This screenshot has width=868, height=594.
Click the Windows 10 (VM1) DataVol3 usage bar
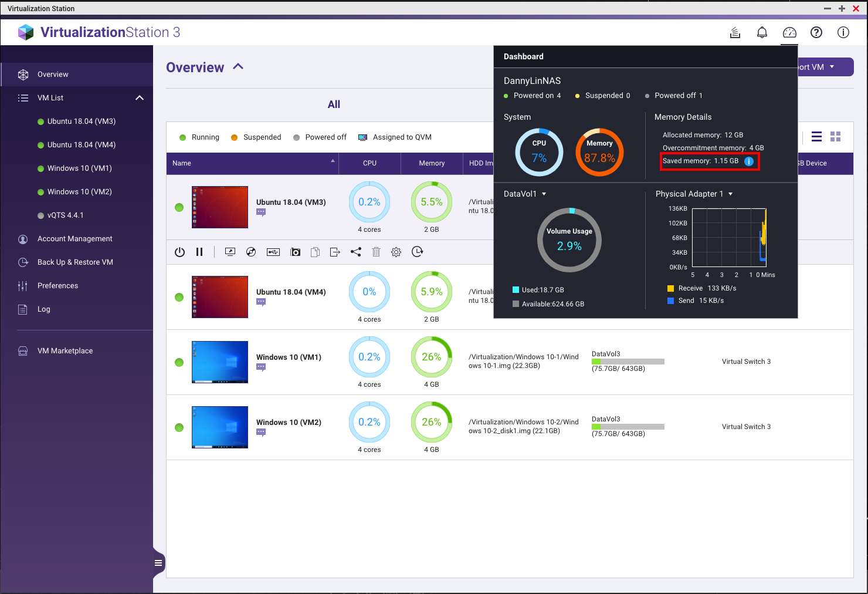pyautogui.click(x=628, y=362)
